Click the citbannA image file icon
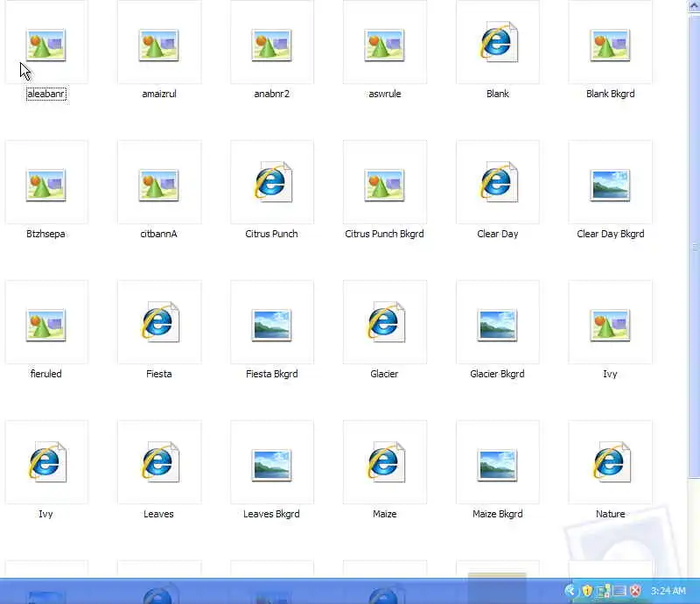 click(159, 185)
